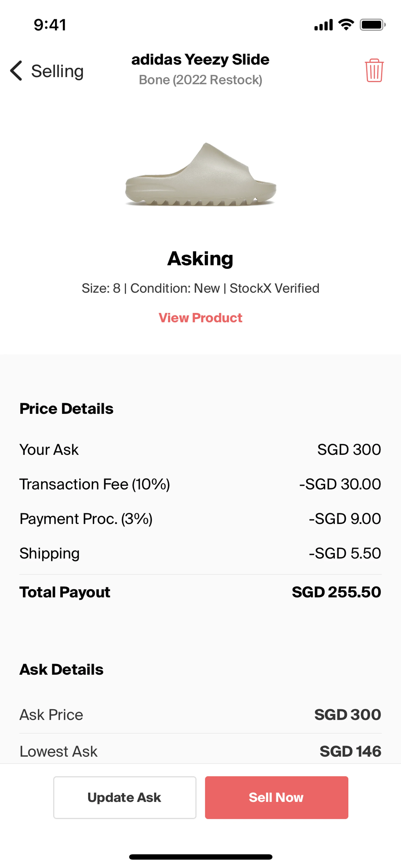
Task: Tap the Lowest Ask SGD 146 row
Action: pyautogui.click(x=200, y=751)
